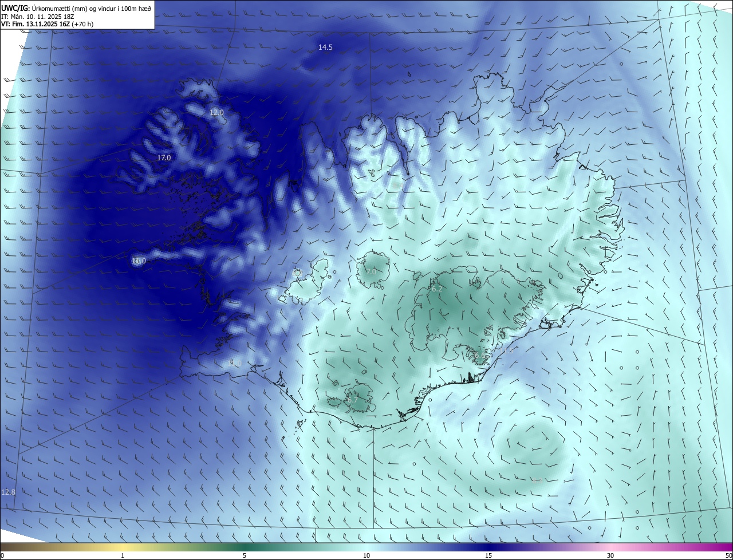This screenshot has width=733, height=560.
Task: Click the 14.5 value label on the map
Action: [x=325, y=48]
